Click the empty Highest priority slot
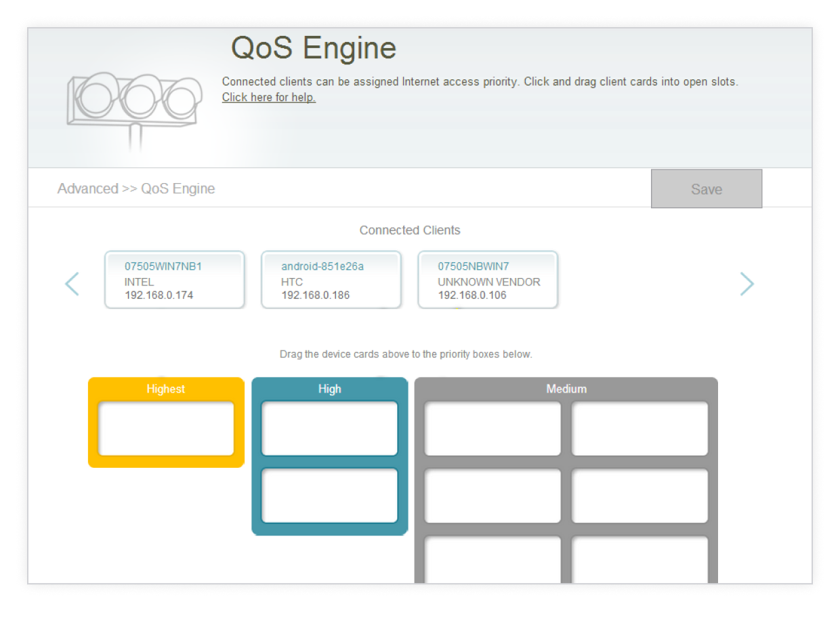The width and height of the screenshot is (840, 621). coord(166,428)
